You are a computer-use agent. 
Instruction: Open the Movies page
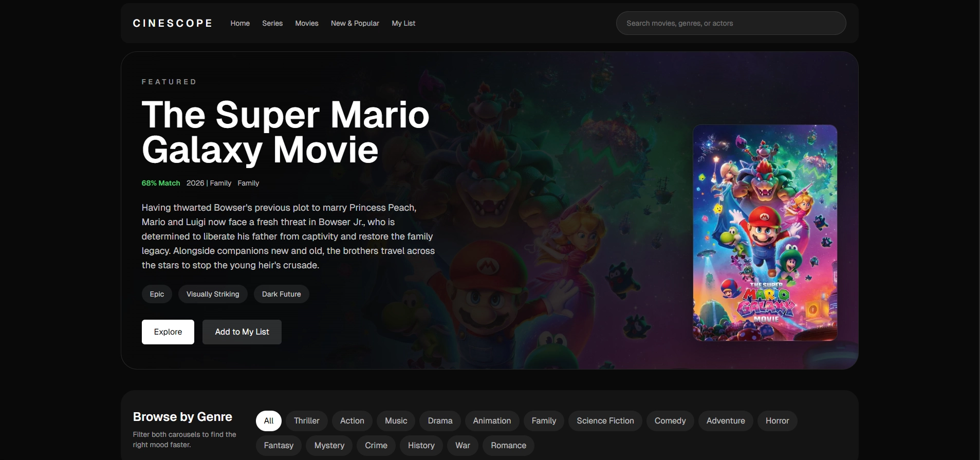(307, 23)
